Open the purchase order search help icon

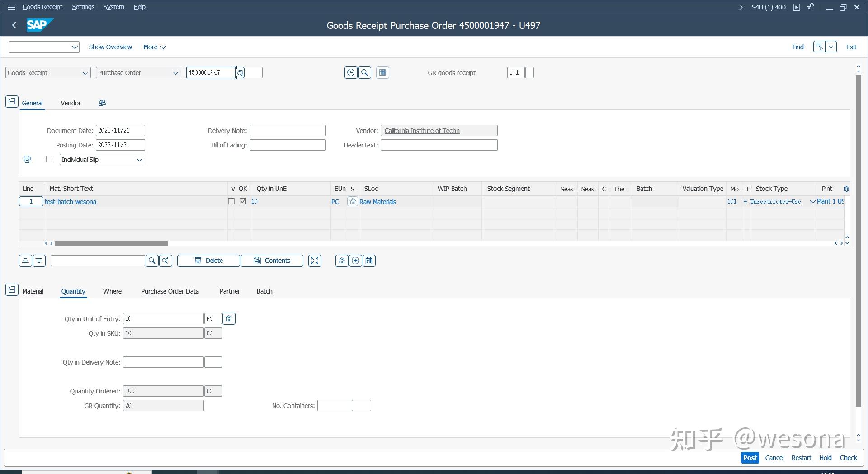tap(240, 73)
